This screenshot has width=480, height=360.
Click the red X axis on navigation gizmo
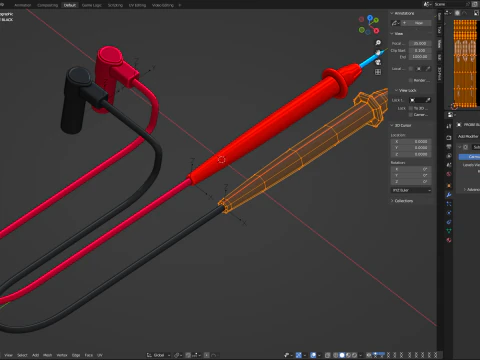(x=376, y=31)
